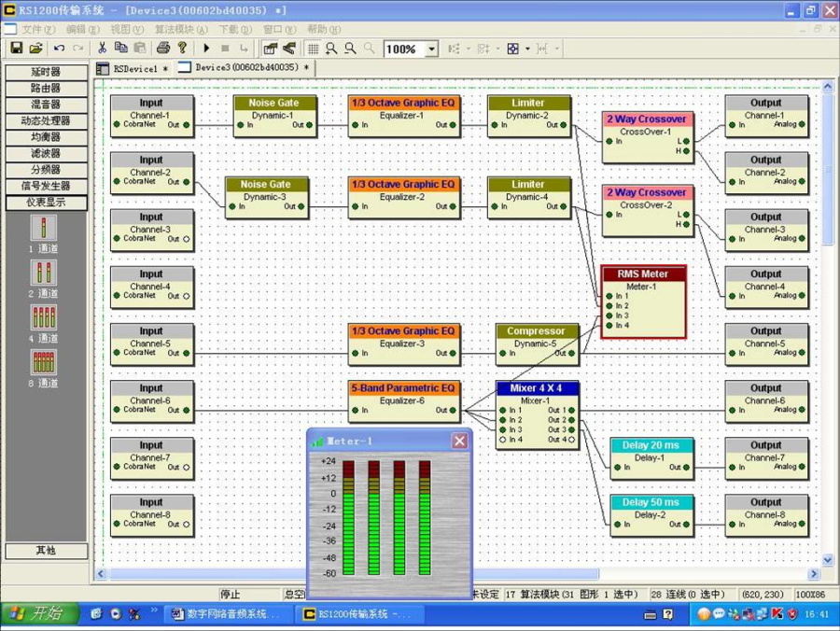Click the 其他 button at the sidebar bottom
Viewport: 840px width, 631px height.
pos(46,551)
